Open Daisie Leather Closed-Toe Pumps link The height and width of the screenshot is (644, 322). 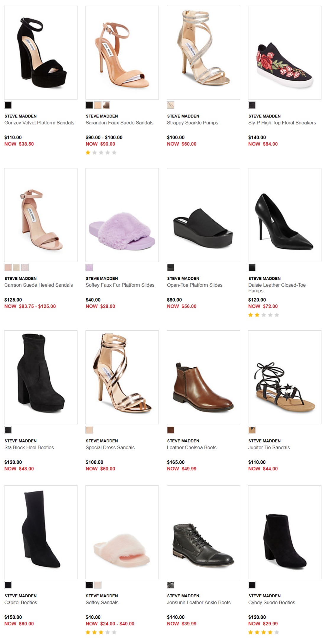pos(277,288)
